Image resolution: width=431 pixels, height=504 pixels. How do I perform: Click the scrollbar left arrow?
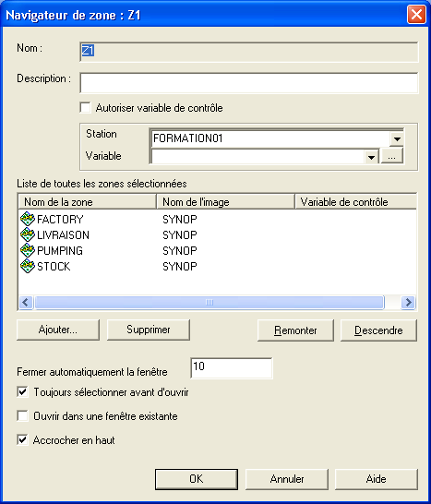coord(26,303)
